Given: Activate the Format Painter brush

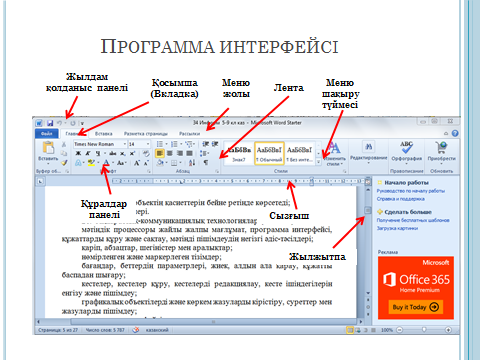Looking at the screenshot, I should pos(64,162).
